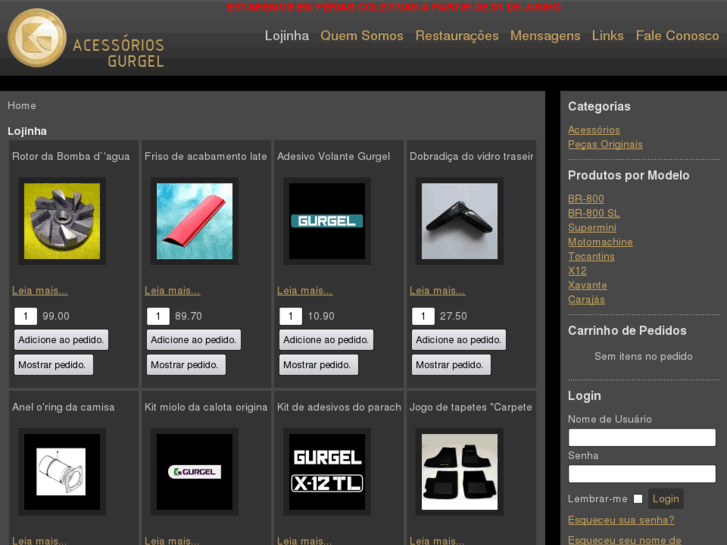The width and height of the screenshot is (727, 545).
Task: Tick the Lembrar-me checkbox
Action: coord(638,499)
